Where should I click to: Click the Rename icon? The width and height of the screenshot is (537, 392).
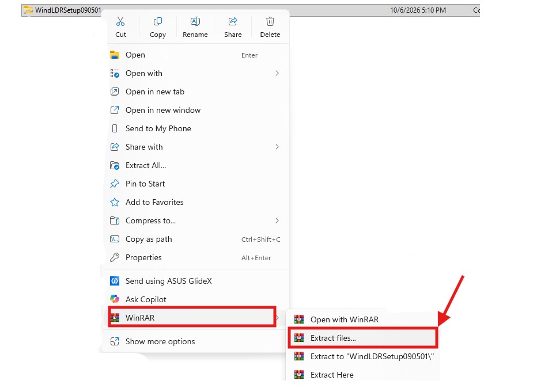[x=195, y=21]
